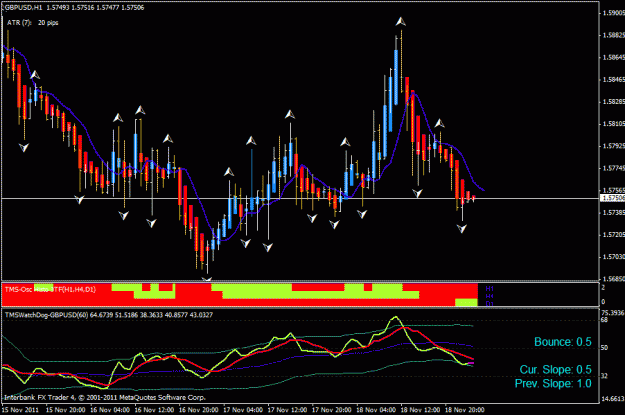This screenshot has width=625, height=415.
Task: Select the TMS-Osc Histo MTF(H1,H4,D1) indicator label
Action: click(50, 289)
